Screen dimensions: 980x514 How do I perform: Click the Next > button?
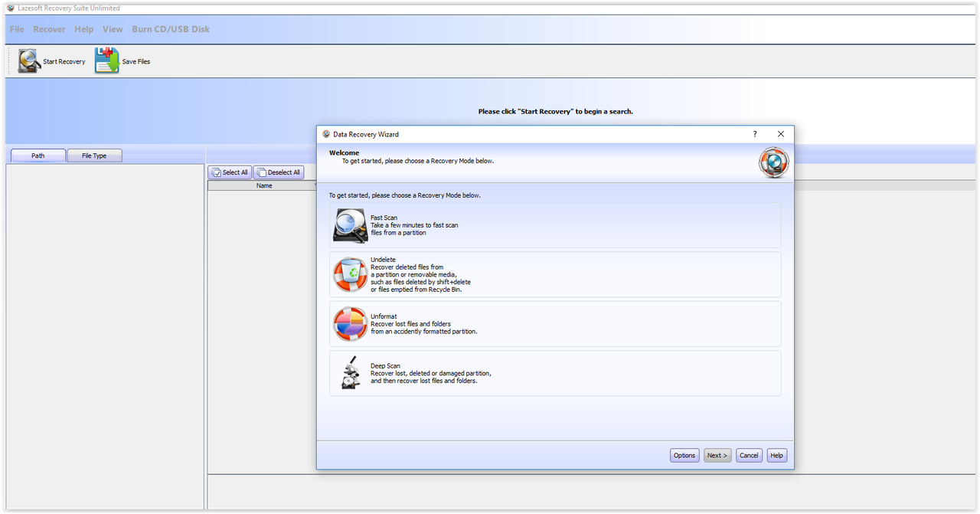pyautogui.click(x=717, y=455)
